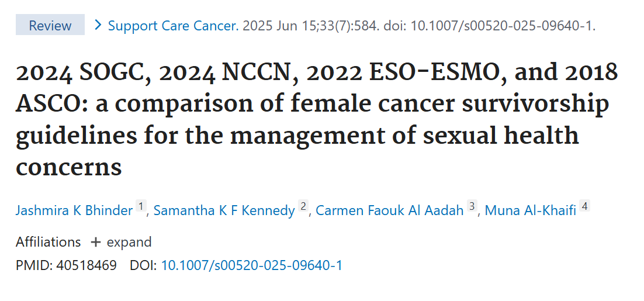Click affiliation superscript 3 after Al Aadah
Viewport: 644px width, 301px height.
coord(472,206)
